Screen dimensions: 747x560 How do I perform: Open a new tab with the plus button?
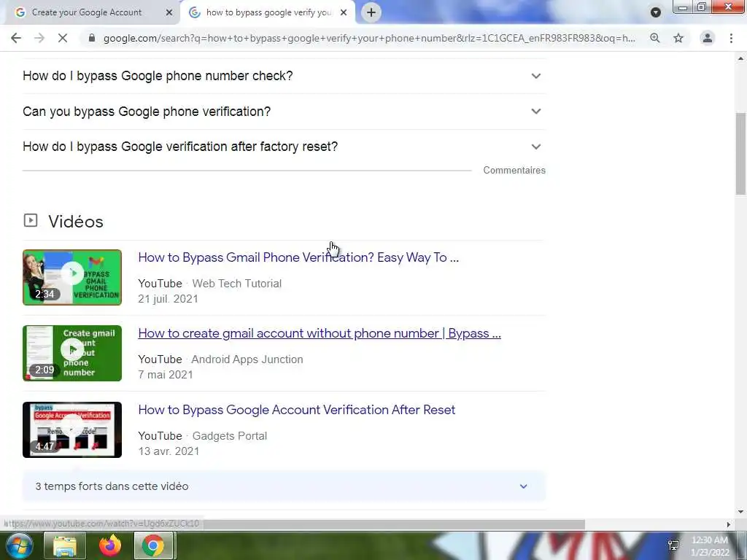371,12
